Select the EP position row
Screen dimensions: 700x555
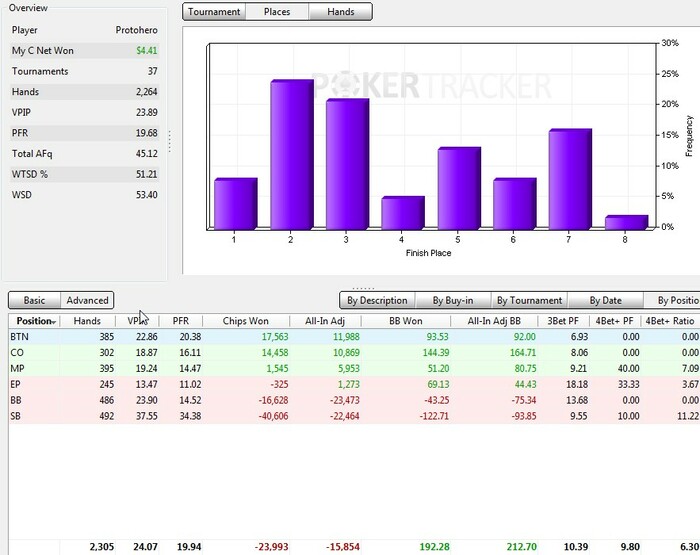click(354, 384)
